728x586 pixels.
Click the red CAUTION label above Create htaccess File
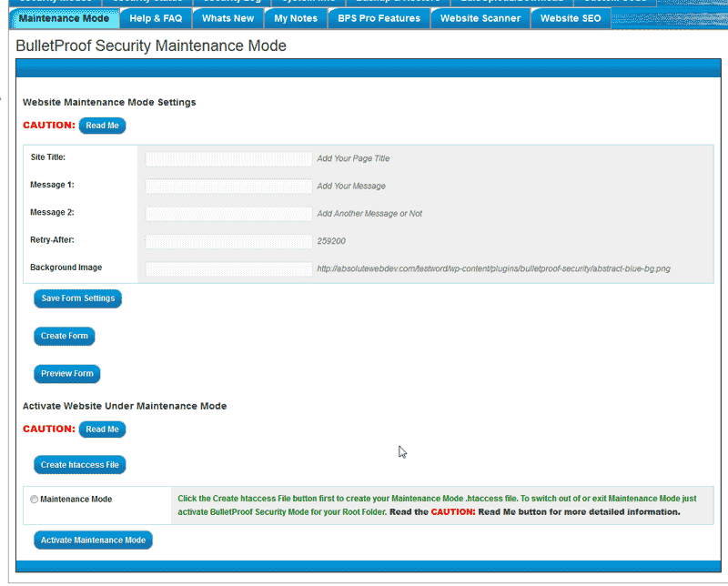pos(49,429)
